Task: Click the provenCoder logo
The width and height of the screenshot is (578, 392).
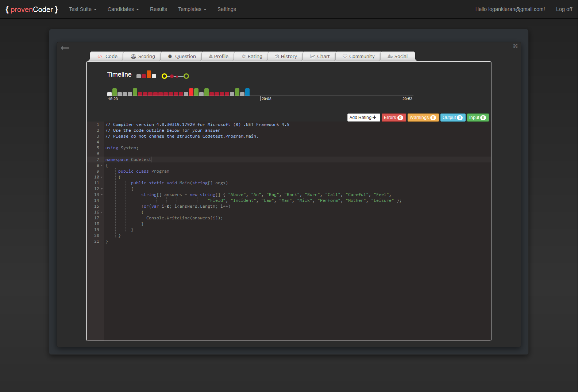Action: click(x=32, y=9)
